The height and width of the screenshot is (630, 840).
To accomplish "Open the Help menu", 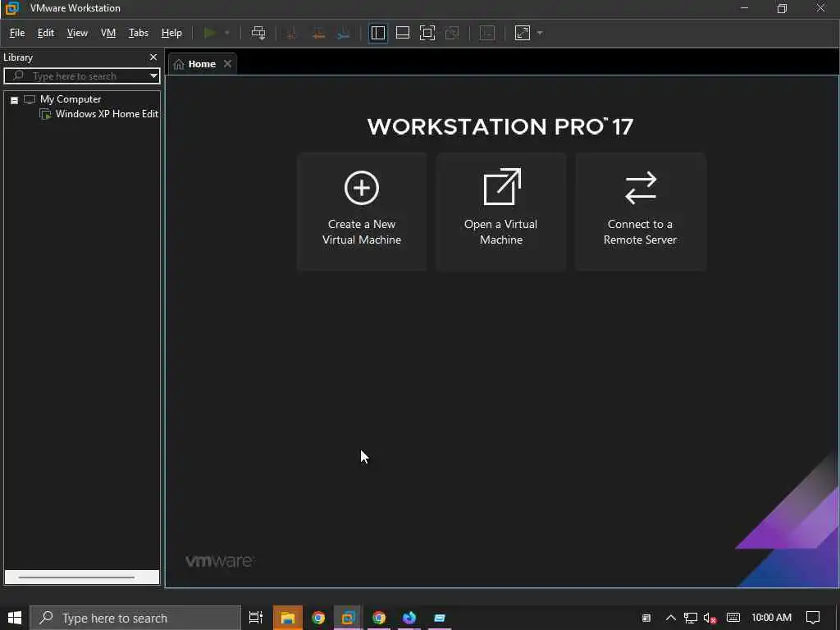I will (171, 33).
